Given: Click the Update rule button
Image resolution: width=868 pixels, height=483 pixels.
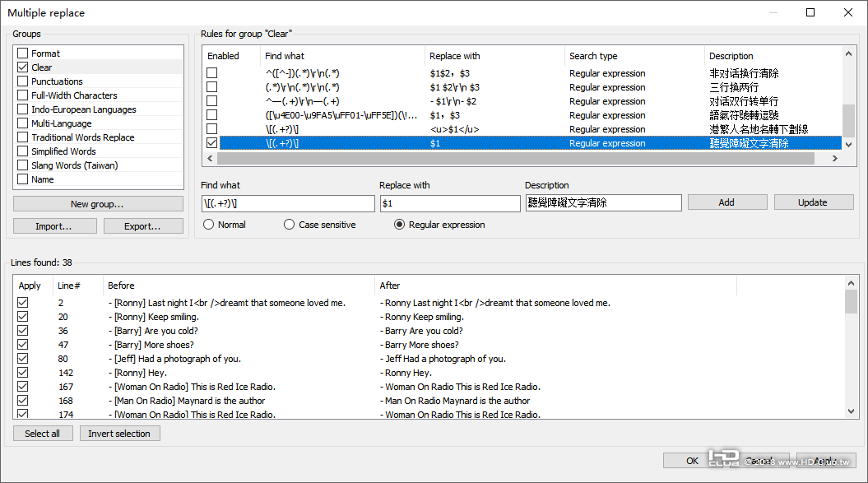Looking at the screenshot, I should click(x=812, y=202).
